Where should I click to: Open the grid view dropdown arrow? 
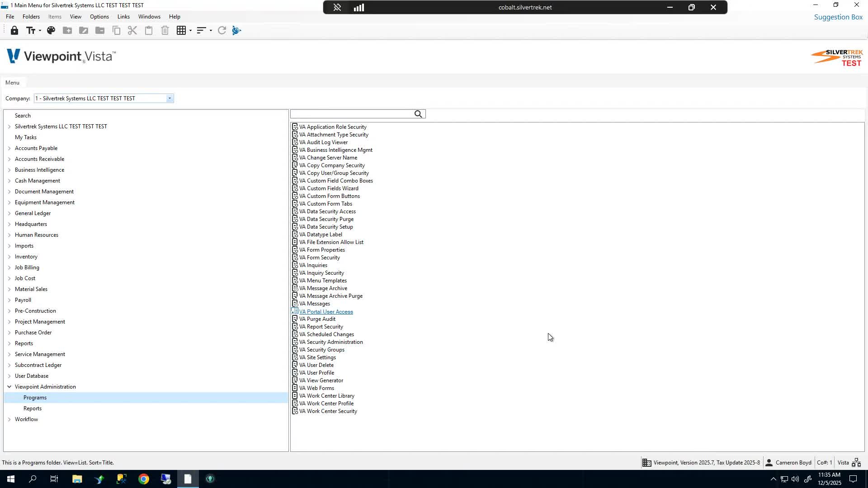[190, 31]
